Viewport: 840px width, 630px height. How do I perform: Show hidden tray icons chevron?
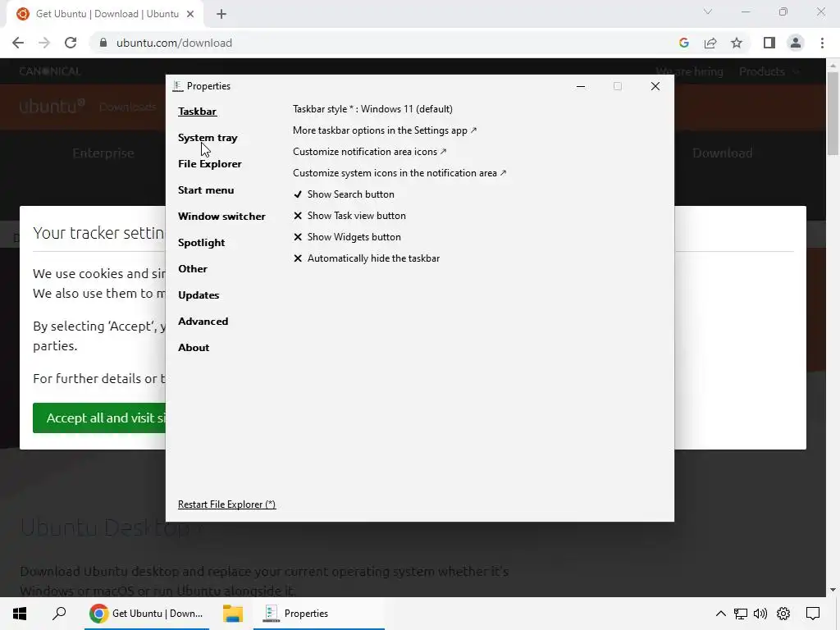[721, 614]
